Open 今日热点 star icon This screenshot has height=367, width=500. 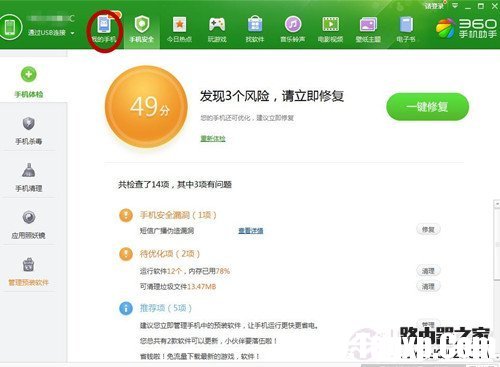179,24
